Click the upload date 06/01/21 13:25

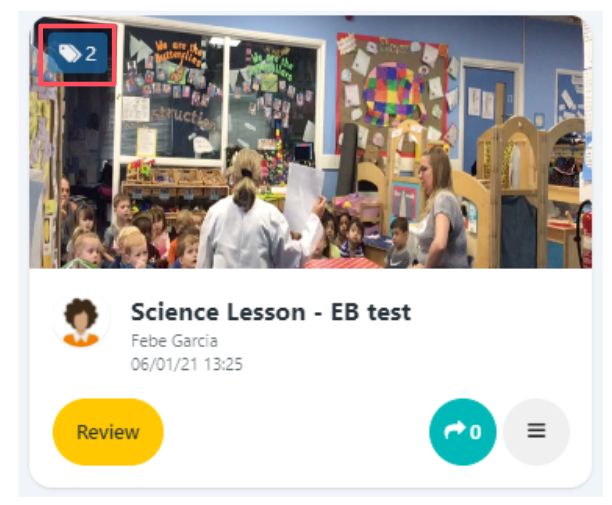pyautogui.click(x=187, y=365)
